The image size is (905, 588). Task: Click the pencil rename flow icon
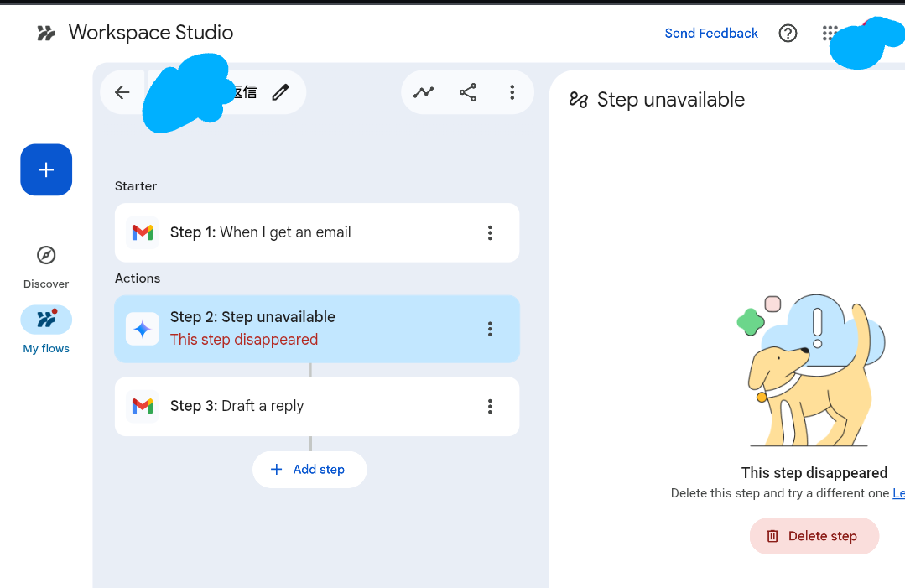click(280, 92)
